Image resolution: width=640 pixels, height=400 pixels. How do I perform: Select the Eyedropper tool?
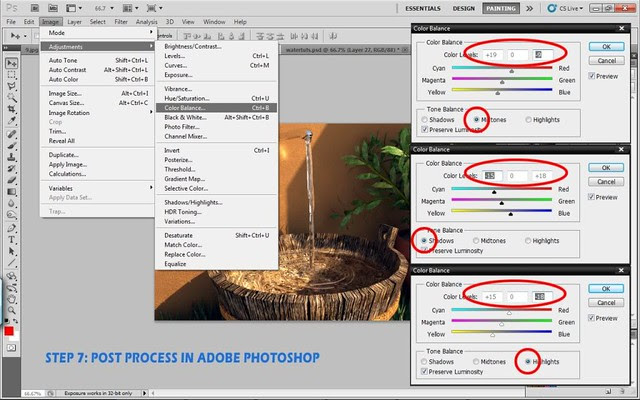(x=11, y=120)
